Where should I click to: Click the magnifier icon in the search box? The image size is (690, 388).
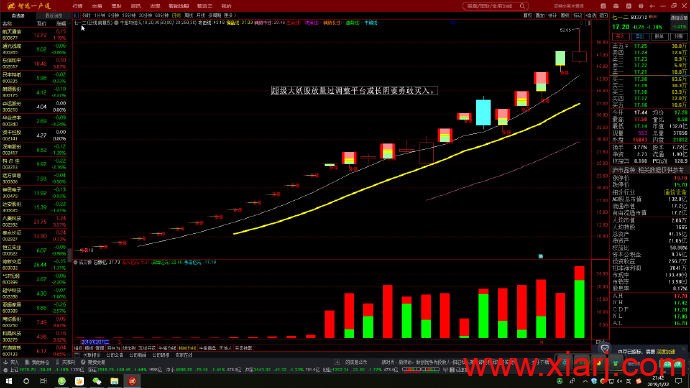pyautogui.click(x=522, y=6)
